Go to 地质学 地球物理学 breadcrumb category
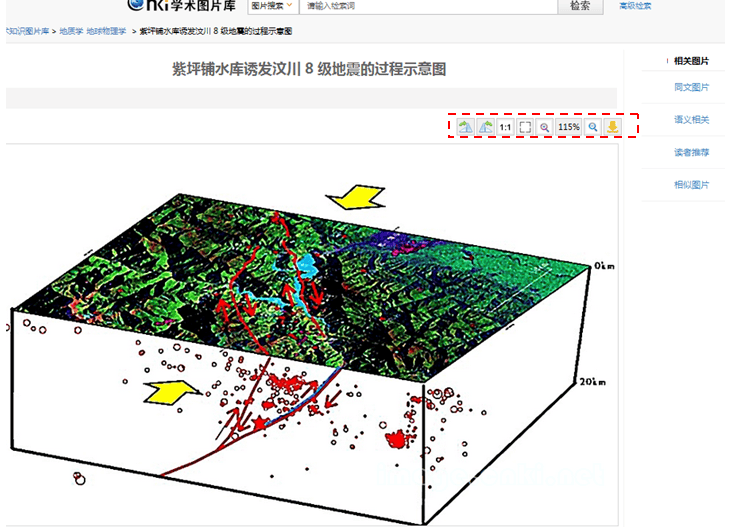The height and width of the screenshot is (531, 734). (93, 32)
